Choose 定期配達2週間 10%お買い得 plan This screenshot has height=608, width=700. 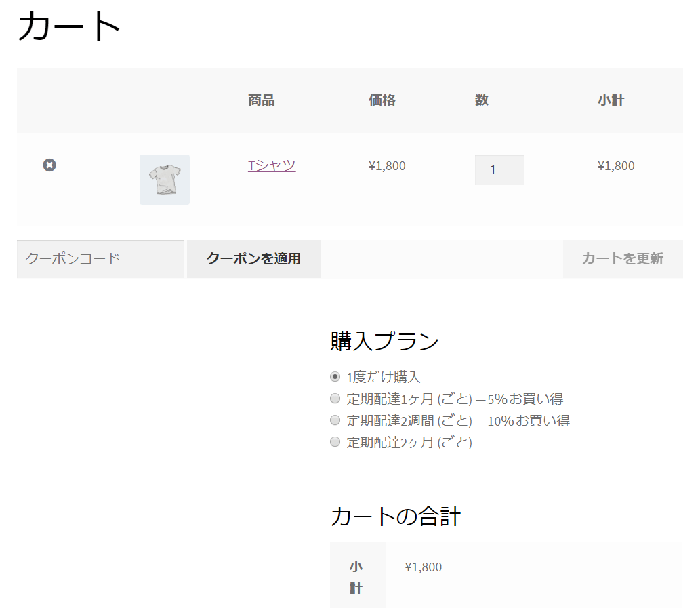[335, 420]
